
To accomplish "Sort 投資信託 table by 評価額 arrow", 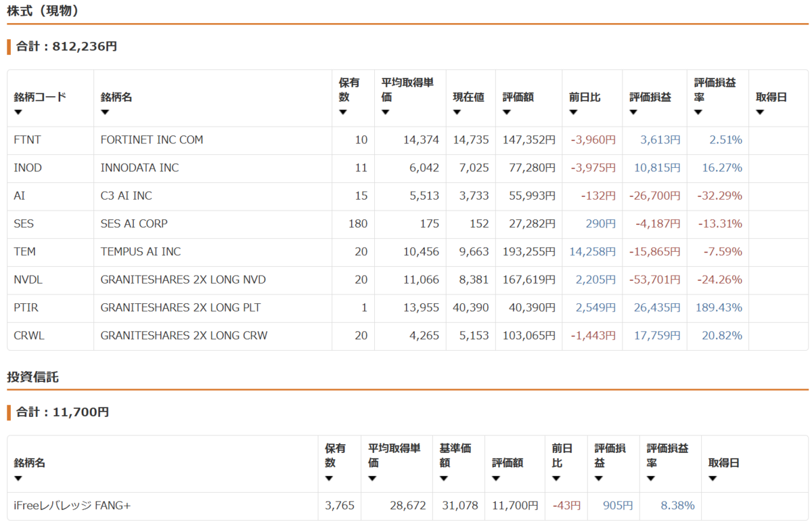I will pos(497,478).
